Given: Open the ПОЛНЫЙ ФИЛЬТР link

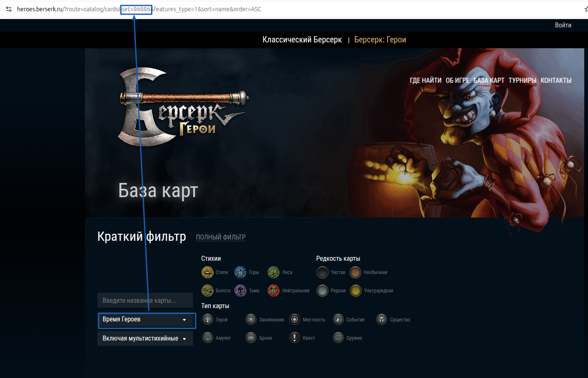Looking at the screenshot, I should pos(221,237).
